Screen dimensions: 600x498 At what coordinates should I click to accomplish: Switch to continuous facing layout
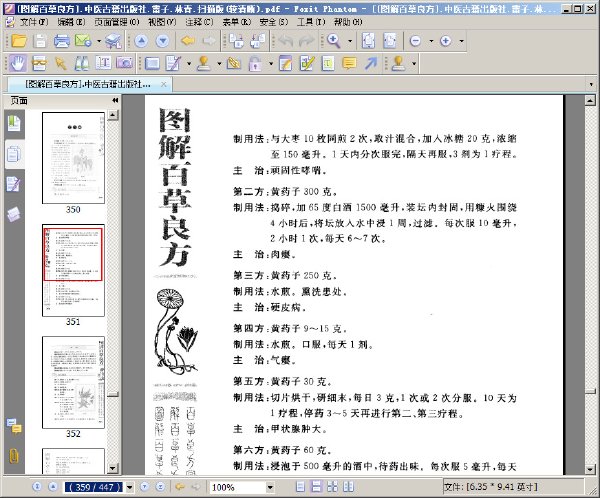click(348, 487)
